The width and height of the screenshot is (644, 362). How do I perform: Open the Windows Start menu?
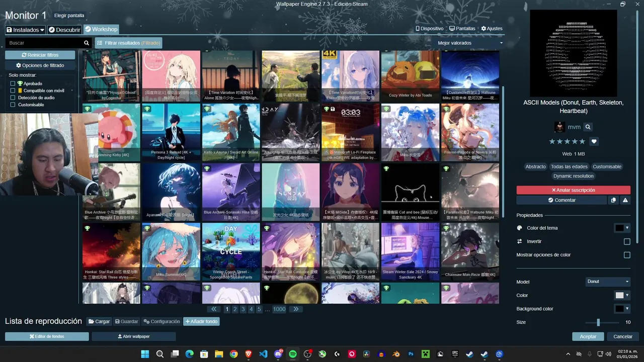pyautogui.click(x=145, y=354)
